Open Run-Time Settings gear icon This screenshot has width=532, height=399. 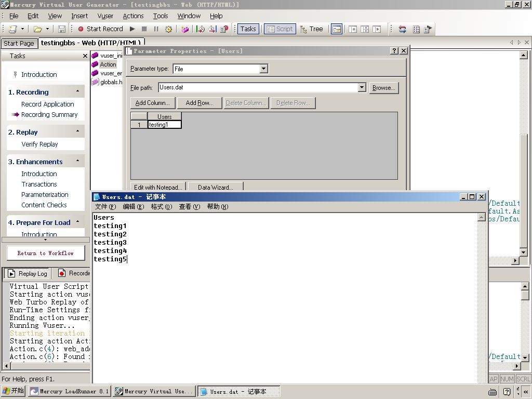(x=169, y=29)
